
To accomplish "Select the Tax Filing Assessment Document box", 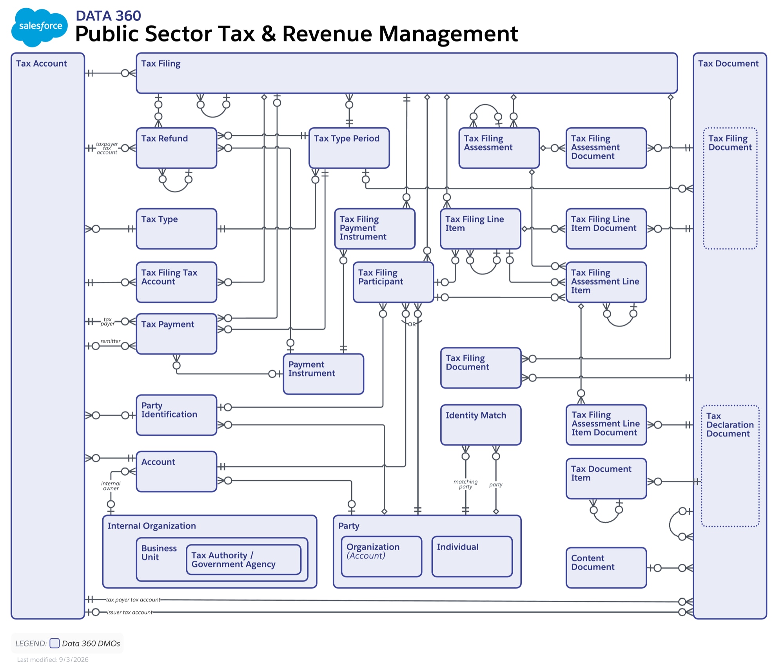I will tap(606, 148).
